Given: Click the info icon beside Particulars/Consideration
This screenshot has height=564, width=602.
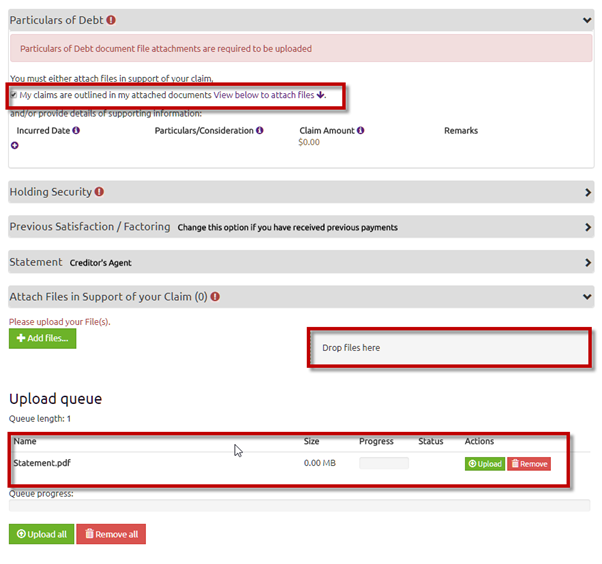Looking at the screenshot, I should coord(260,131).
